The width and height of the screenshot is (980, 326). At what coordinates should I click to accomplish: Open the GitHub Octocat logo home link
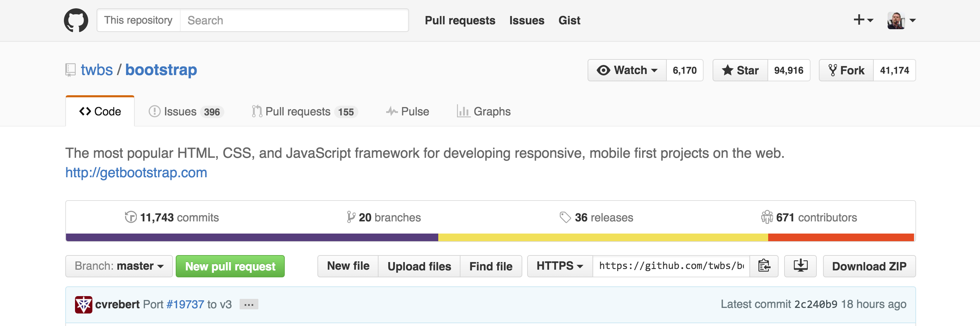pyautogui.click(x=76, y=20)
